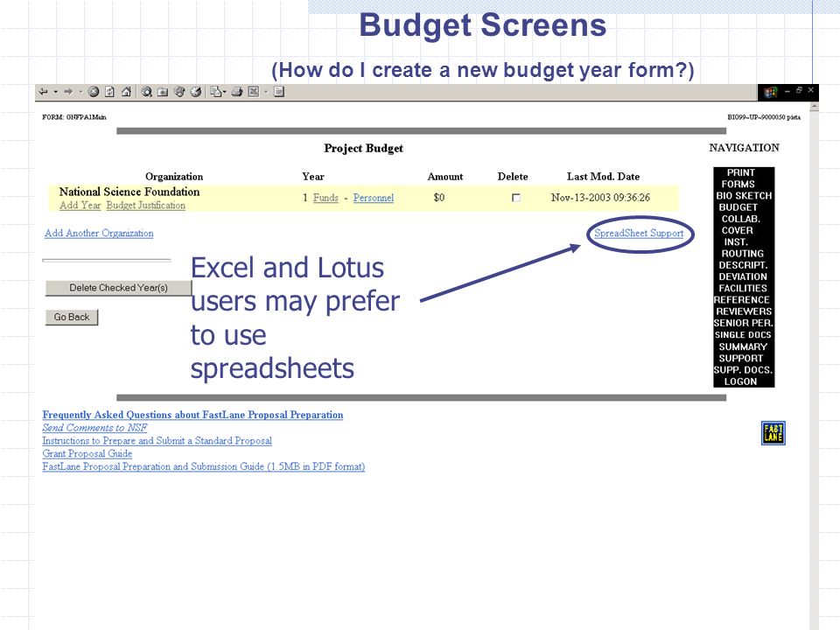Go to the Home page icon
The width and height of the screenshot is (840, 630).
[x=126, y=92]
